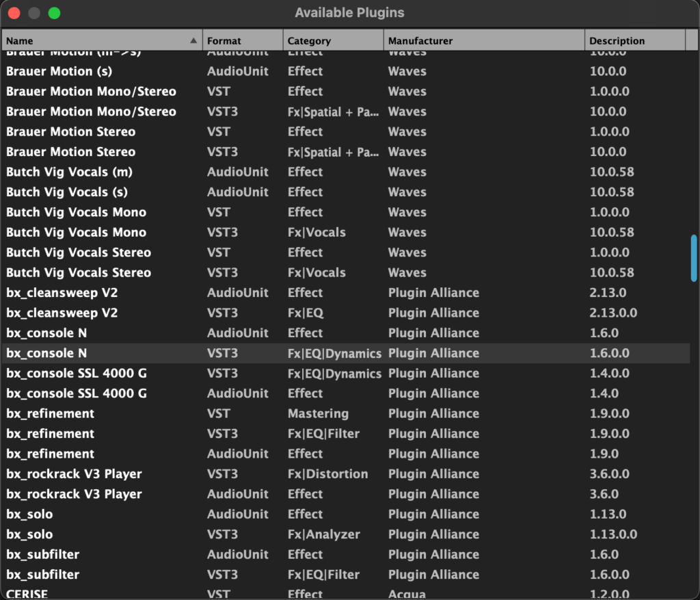
Task: Select Butch Vig Vocals Stereo VST3 row
Action: coord(346,272)
